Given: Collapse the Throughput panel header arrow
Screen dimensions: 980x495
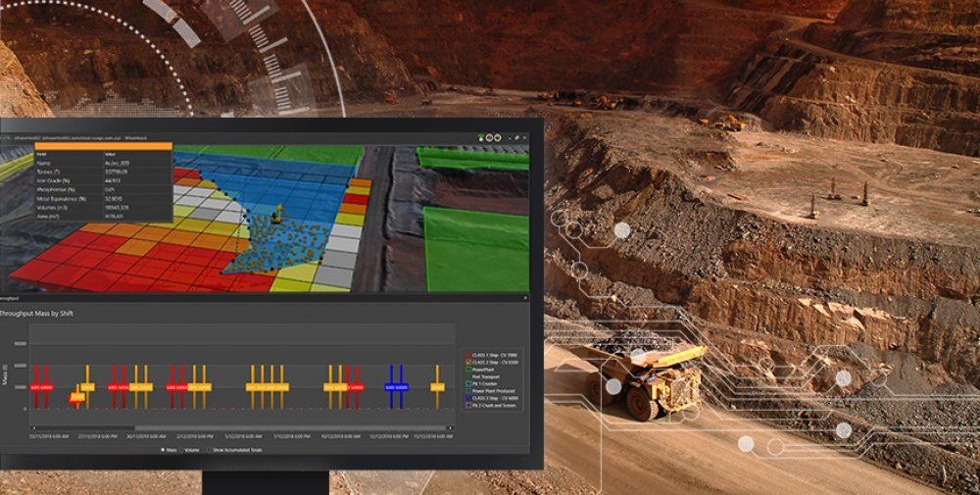Looking at the screenshot, I should [x=525, y=295].
